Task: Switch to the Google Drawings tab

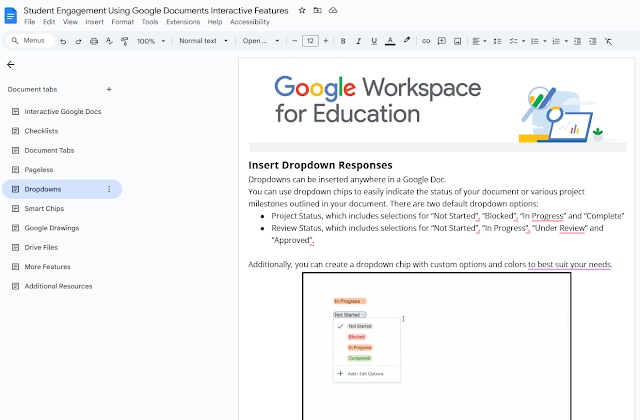Action: 62,228
